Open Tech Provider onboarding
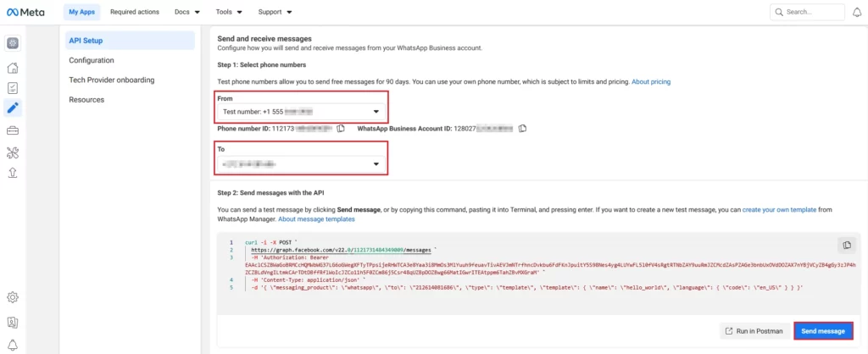The image size is (868, 354). tap(112, 80)
